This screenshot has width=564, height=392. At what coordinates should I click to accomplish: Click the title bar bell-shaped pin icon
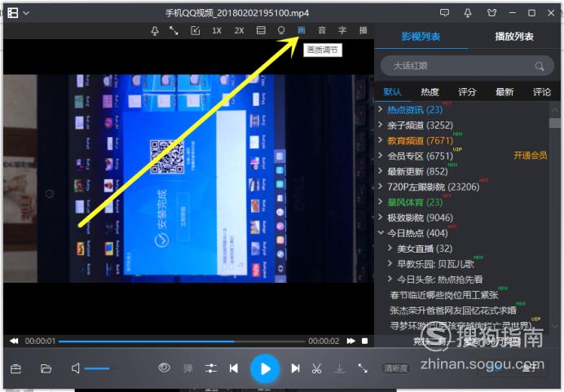click(x=468, y=13)
